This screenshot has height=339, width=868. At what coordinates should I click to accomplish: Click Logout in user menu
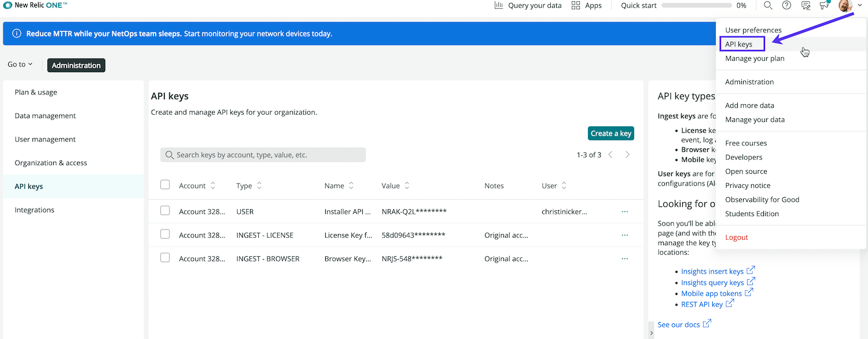click(737, 237)
